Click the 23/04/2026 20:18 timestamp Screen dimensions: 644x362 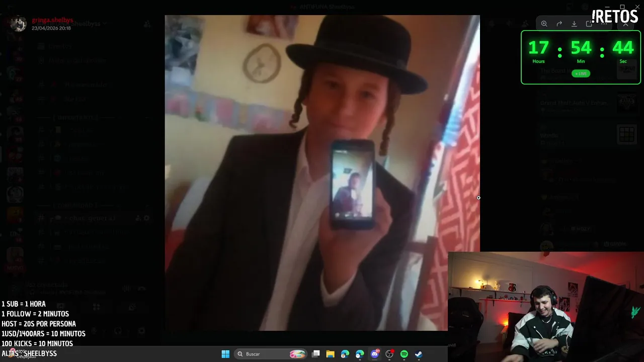click(51, 28)
